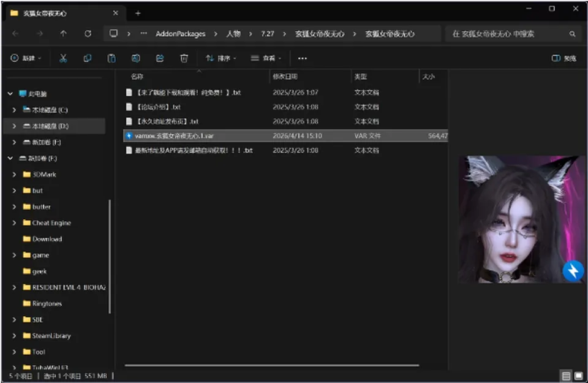Go up one folder with up arrow
Viewport: 588px width, 383px height.
pyautogui.click(x=63, y=34)
